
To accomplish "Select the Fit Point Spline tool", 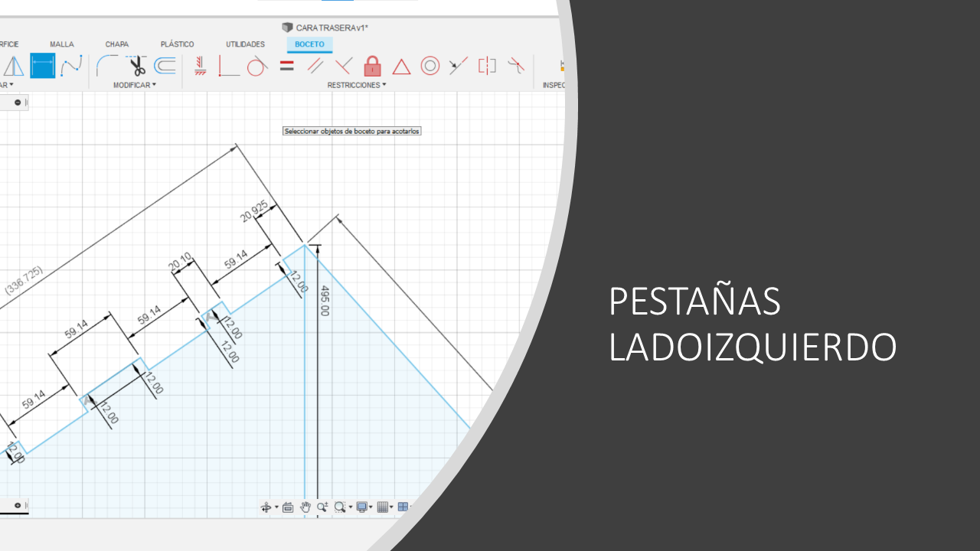I will 72,66.
